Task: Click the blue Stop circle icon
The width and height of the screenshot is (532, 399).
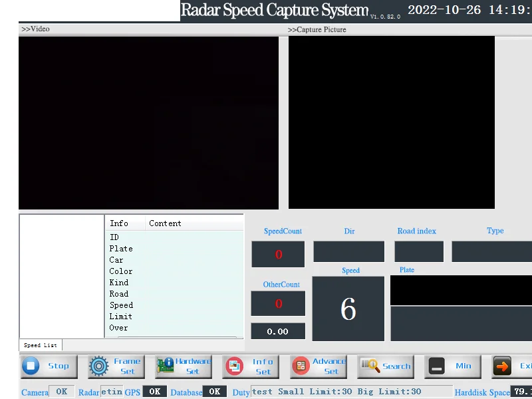Action: (31, 366)
